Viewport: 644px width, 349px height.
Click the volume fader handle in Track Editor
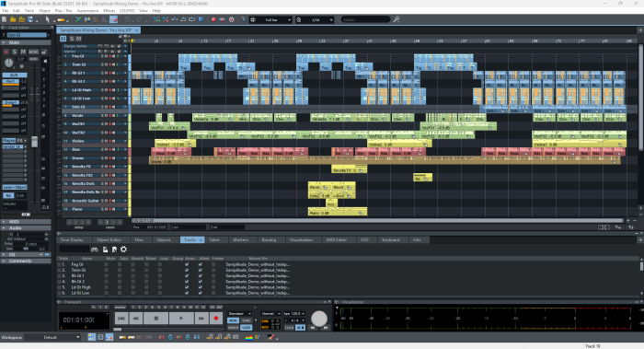[x=35, y=142]
